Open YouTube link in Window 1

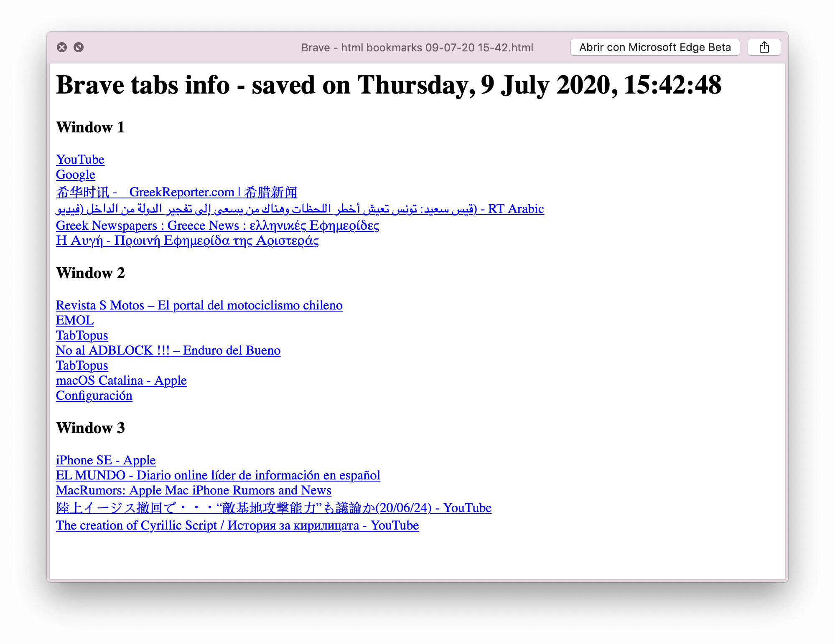(80, 158)
